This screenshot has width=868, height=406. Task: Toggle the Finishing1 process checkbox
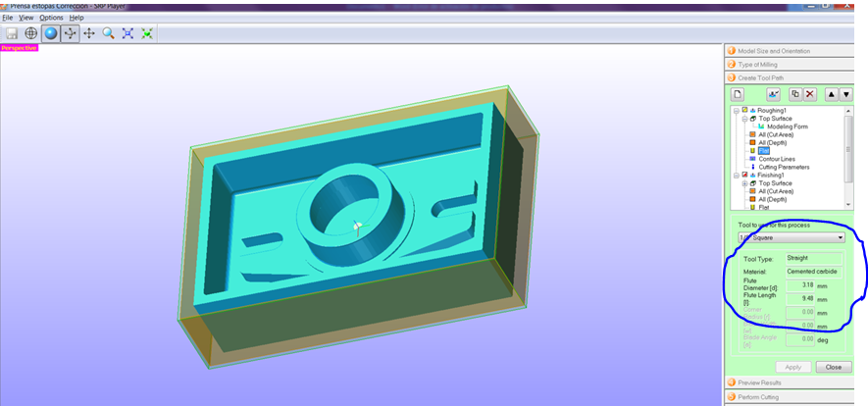pyautogui.click(x=744, y=175)
